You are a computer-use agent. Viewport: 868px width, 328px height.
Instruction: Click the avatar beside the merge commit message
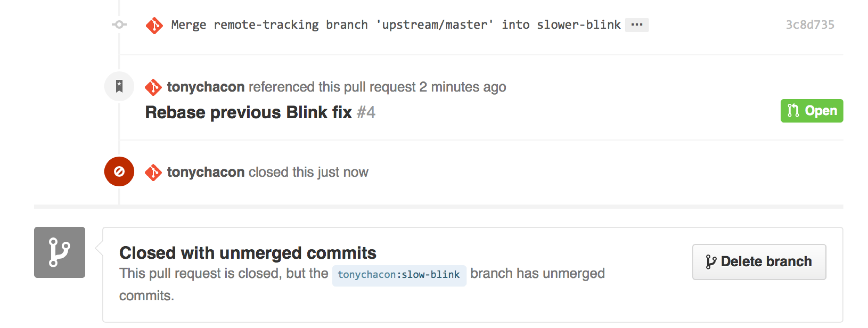tap(154, 25)
